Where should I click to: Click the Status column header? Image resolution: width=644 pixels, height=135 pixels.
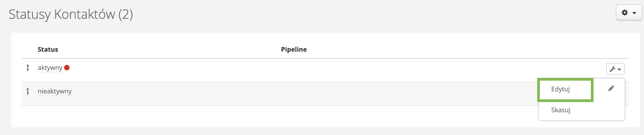[48, 49]
